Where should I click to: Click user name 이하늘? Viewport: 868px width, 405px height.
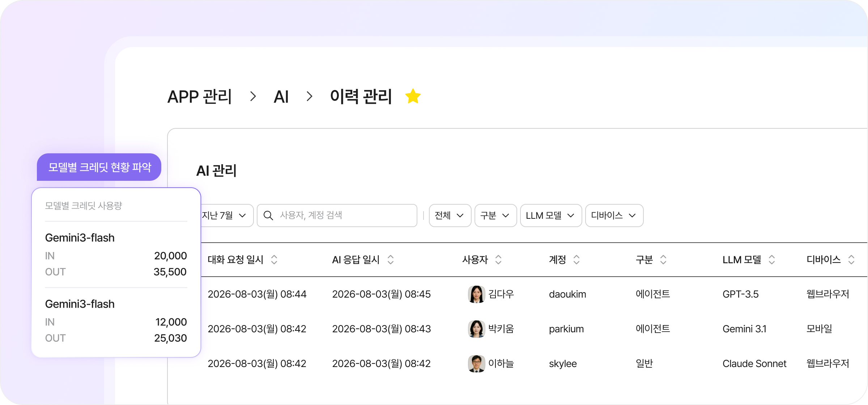pyautogui.click(x=501, y=363)
